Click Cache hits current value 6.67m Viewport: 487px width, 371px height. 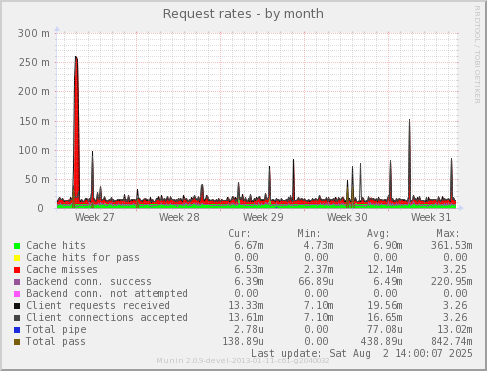click(249, 246)
